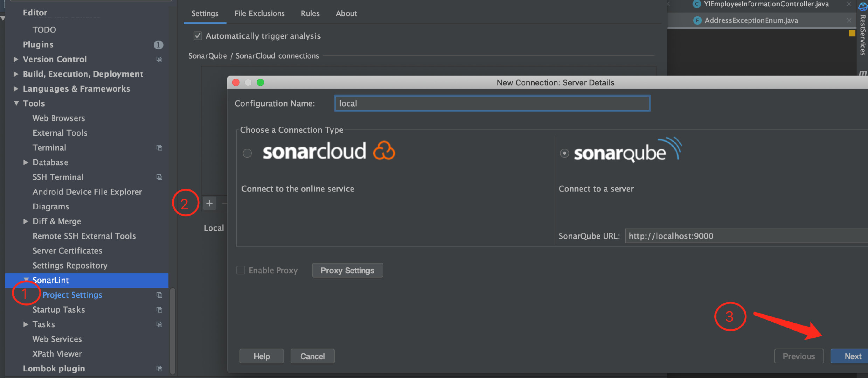Switch to the File Exclusions tab
This screenshot has width=868, height=378.
tap(259, 14)
